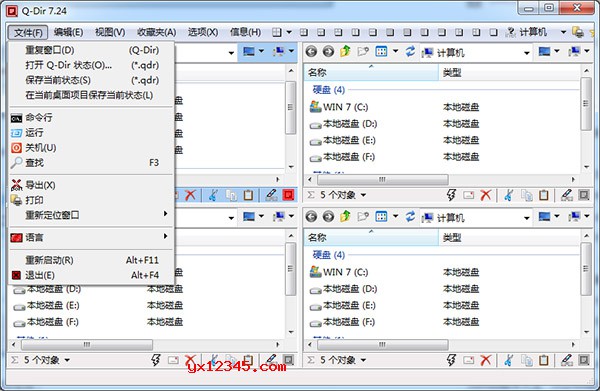
Task: Click the cut scissors icon in bottom-right pane
Action: (508, 360)
